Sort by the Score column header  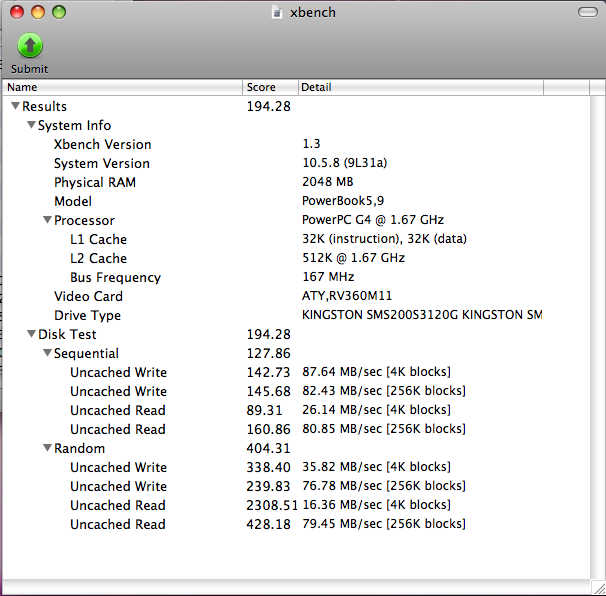pyautogui.click(x=270, y=87)
